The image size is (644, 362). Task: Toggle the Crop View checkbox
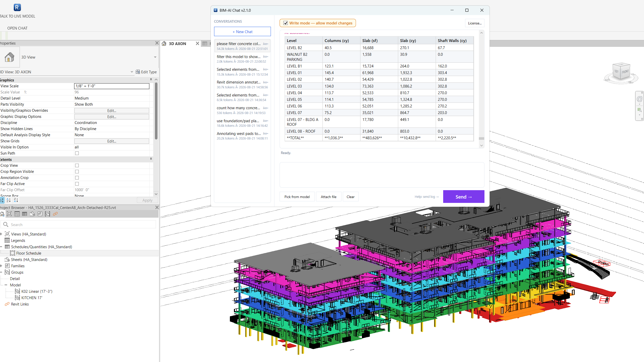tap(77, 165)
